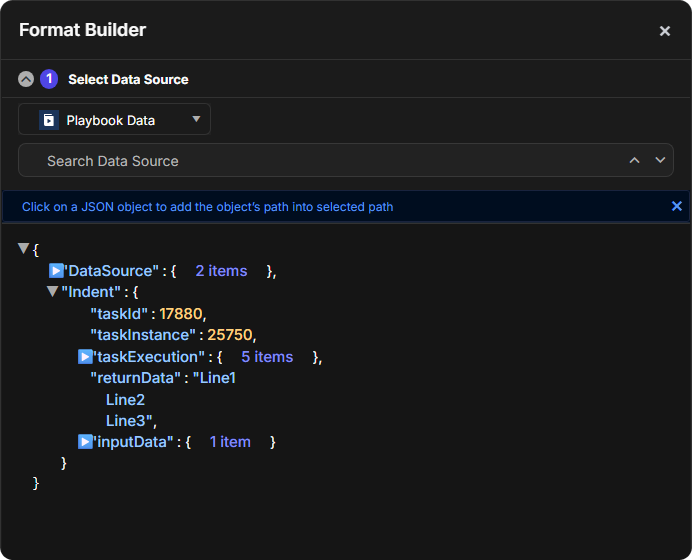Go to next search result arrow
The height and width of the screenshot is (560, 692).
click(x=660, y=160)
